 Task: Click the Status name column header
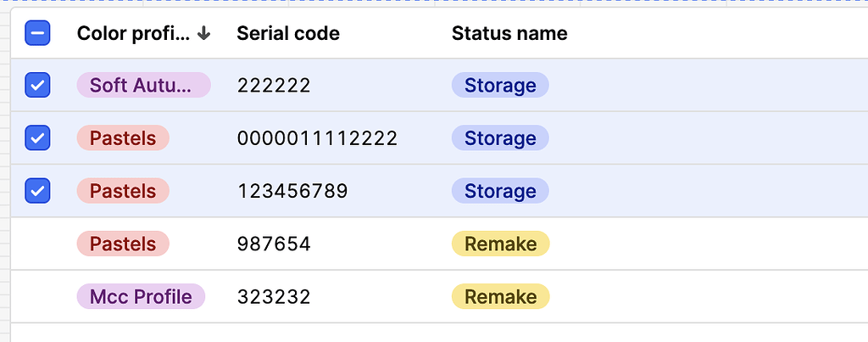[x=509, y=33]
